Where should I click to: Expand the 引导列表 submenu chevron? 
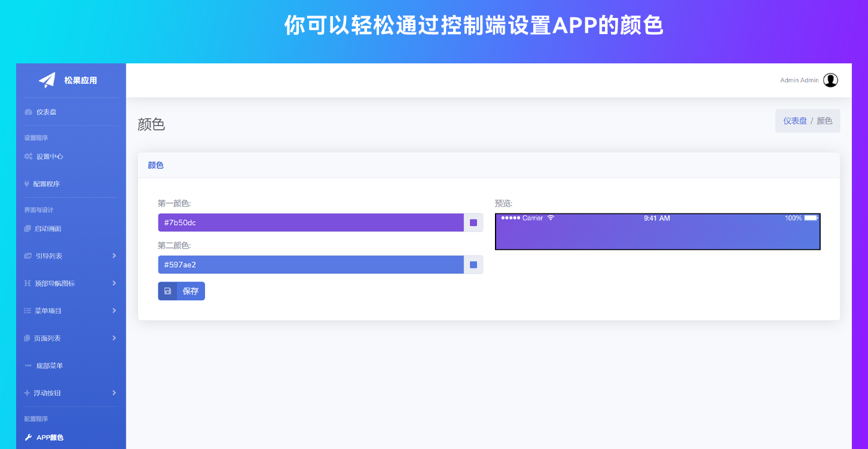[114, 256]
